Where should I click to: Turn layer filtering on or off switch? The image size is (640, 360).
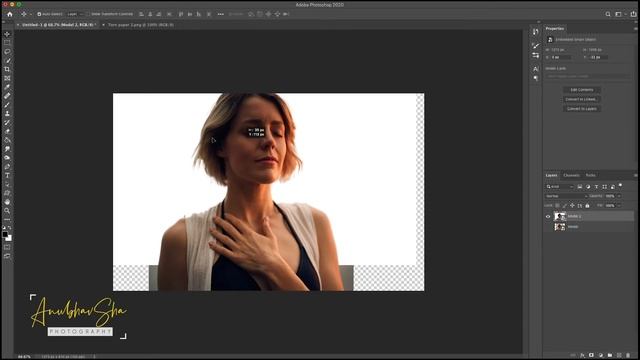click(620, 186)
